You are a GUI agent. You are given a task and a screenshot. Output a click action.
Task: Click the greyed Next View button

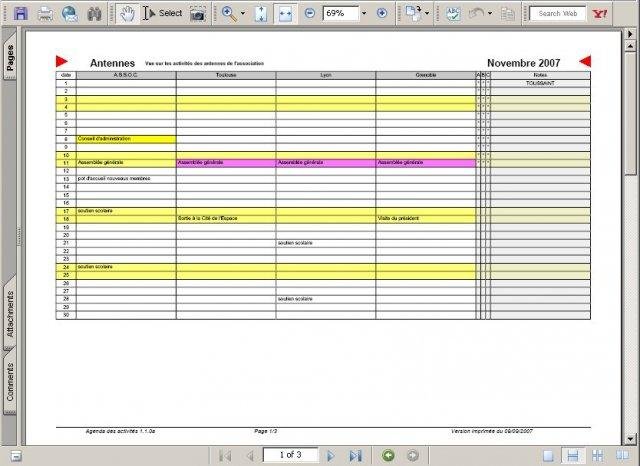(413, 455)
